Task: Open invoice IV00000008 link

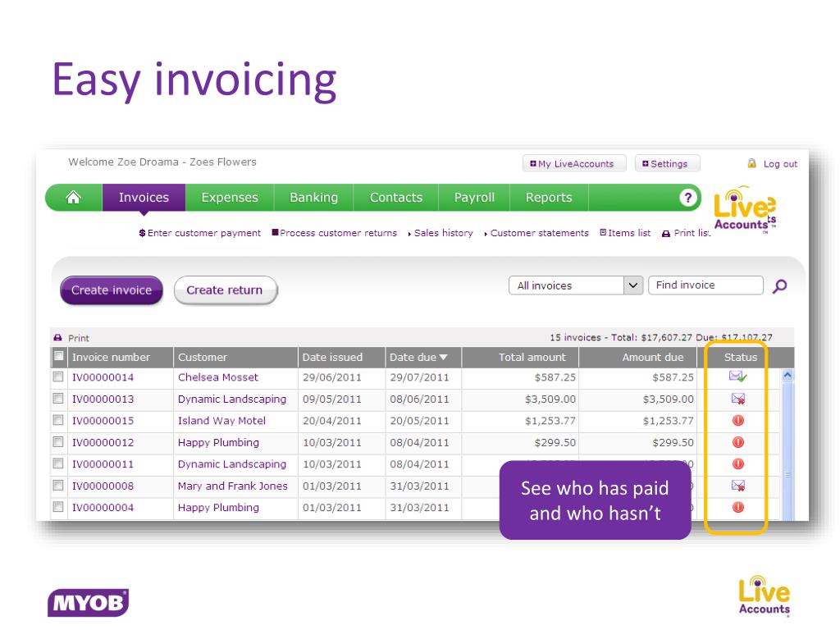Action: 103,486
